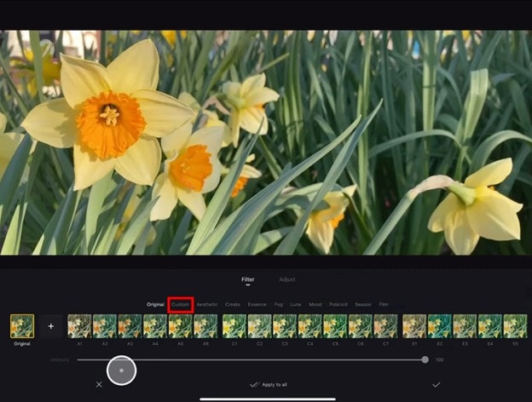Apply the C6 filter thumbnail
532x402 pixels.
pyautogui.click(x=361, y=326)
